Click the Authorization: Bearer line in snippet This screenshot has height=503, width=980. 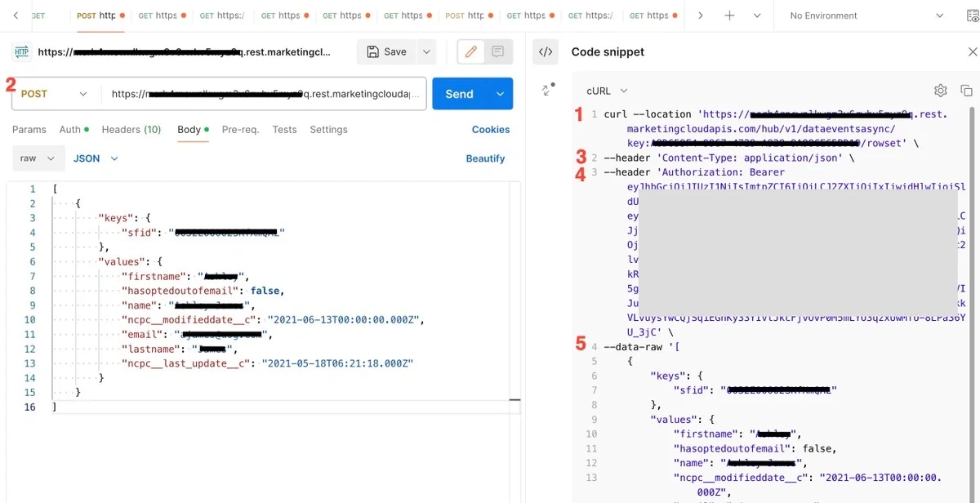tap(694, 172)
